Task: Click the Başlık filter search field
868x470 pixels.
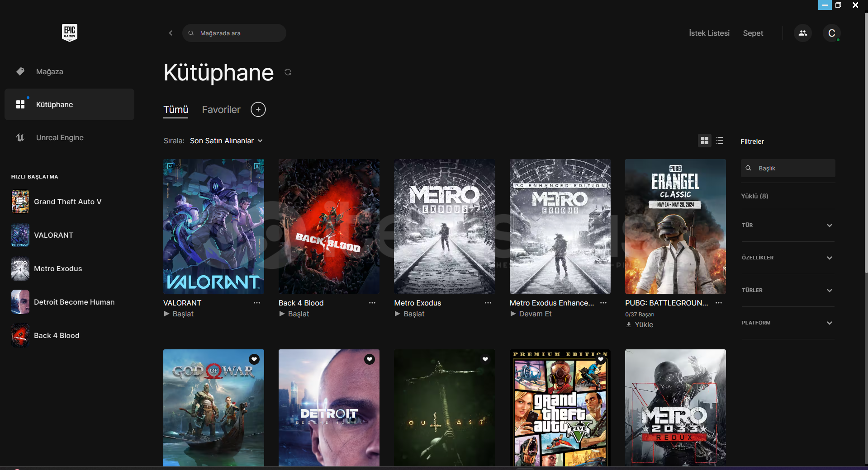Action: [x=787, y=168]
